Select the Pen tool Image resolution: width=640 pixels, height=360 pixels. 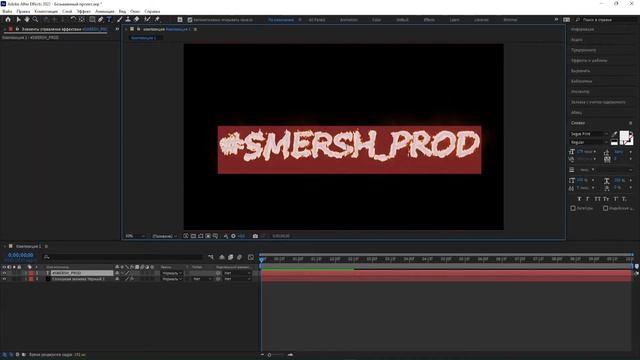click(x=101, y=19)
